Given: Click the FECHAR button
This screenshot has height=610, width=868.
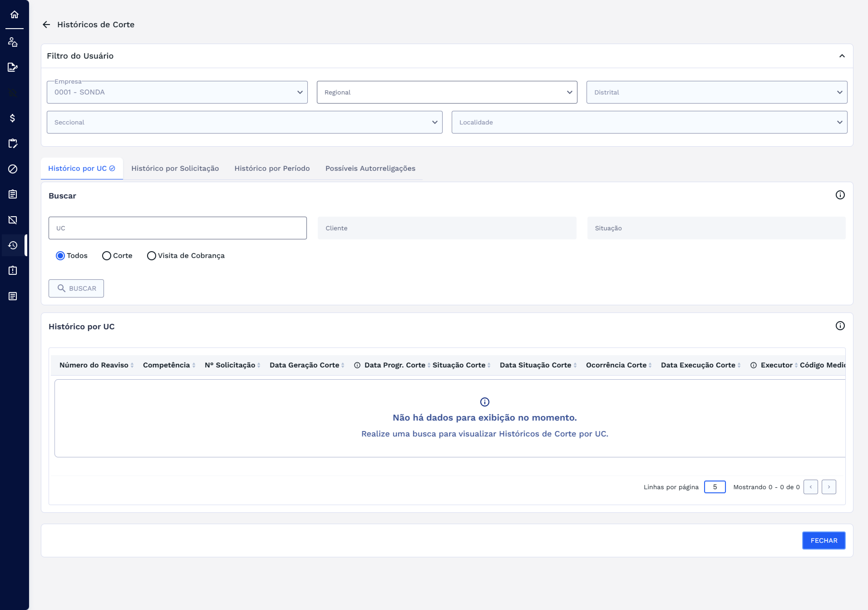Looking at the screenshot, I should (823, 541).
